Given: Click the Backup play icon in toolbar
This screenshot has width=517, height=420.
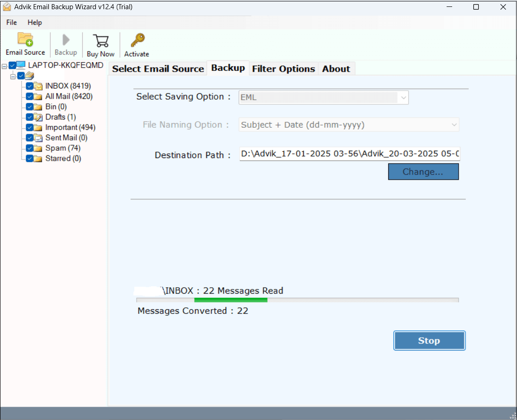Looking at the screenshot, I should (66, 40).
